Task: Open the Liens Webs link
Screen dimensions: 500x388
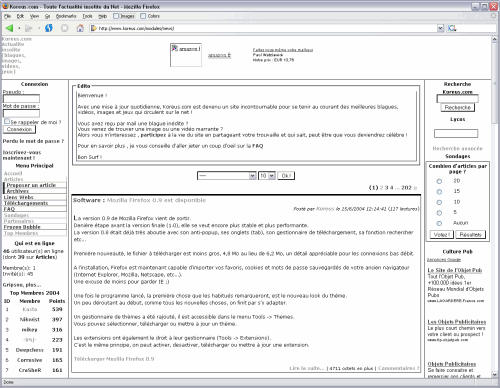Action: (19, 197)
